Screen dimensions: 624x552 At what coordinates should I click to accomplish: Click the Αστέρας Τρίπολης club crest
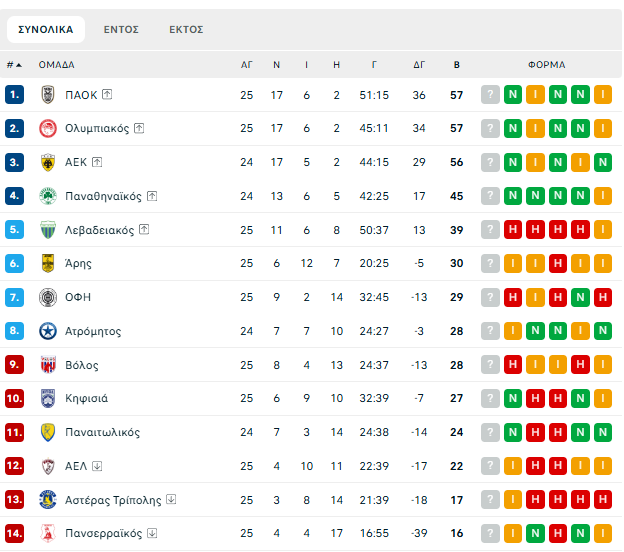[47, 499]
